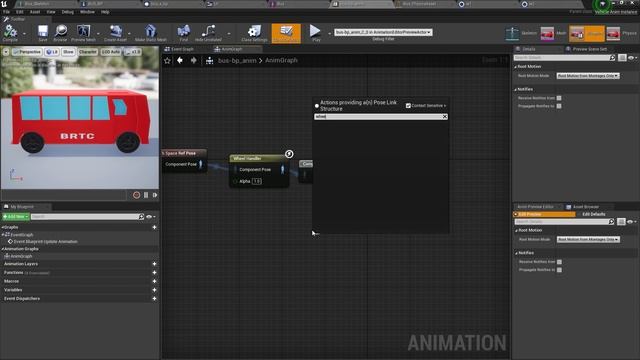This screenshot has height=360, width=640.
Task: Switch to the Event Graph tab
Action: [x=182, y=49]
